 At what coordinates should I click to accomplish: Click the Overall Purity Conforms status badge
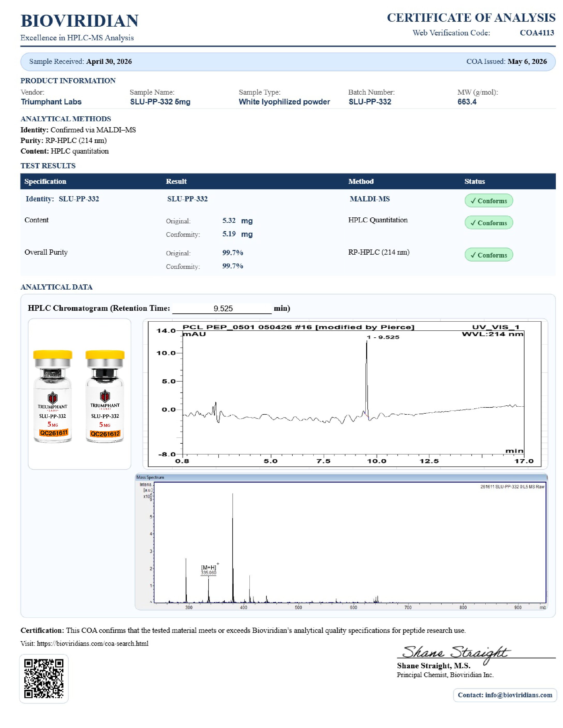coord(489,255)
